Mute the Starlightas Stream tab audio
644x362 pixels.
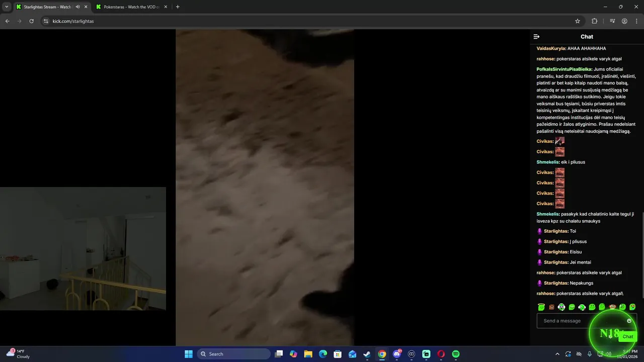pyautogui.click(x=77, y=7)
